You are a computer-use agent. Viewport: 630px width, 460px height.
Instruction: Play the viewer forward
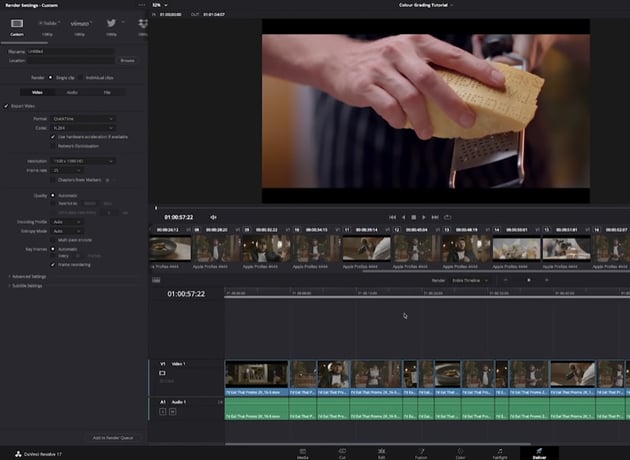[424, 217]
